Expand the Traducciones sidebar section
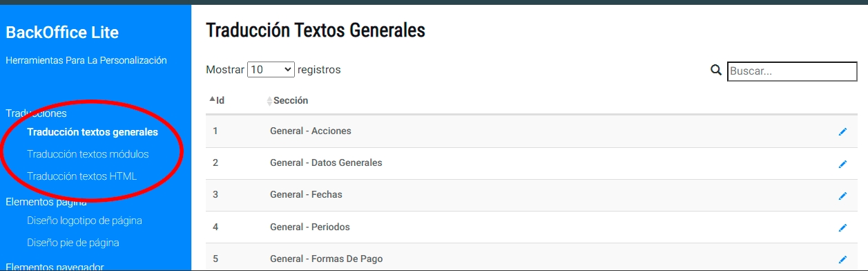The image size is (868, 271). (x=36, y=113)
